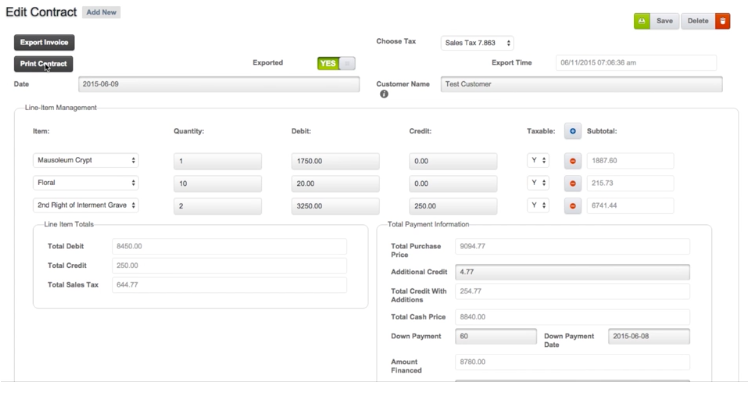Viewport: 748px width, 394px height.
Task: Click debit field showing 3250.00
Action: tap(335, 206)
